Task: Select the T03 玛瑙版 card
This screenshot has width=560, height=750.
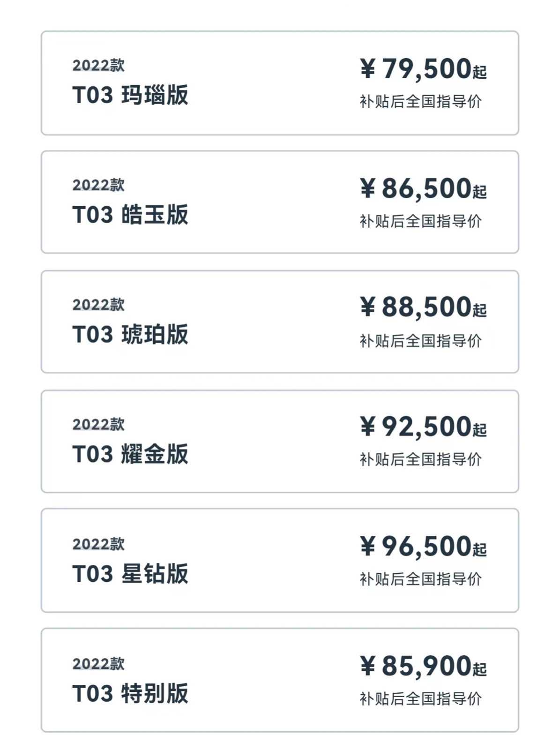Action: (x=280, y=83)
